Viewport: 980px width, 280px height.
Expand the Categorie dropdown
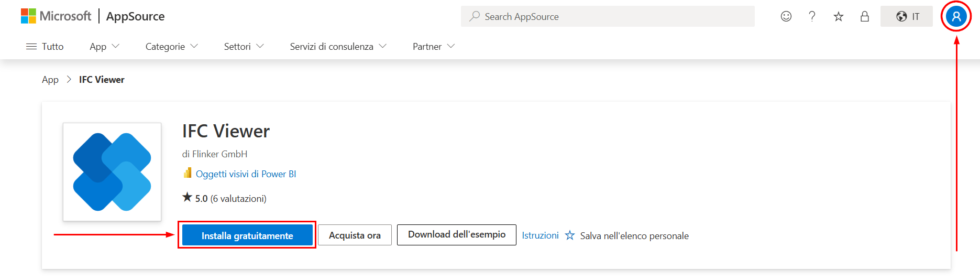click(x=171, y=47)
